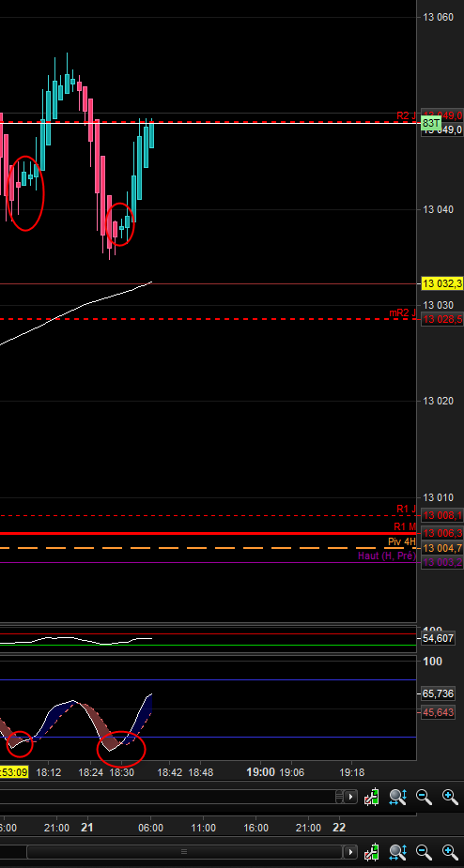This screenshot has height=868, width=464.
Task: Click the 13 003,2 purple price tag
Action: point(441,562)
